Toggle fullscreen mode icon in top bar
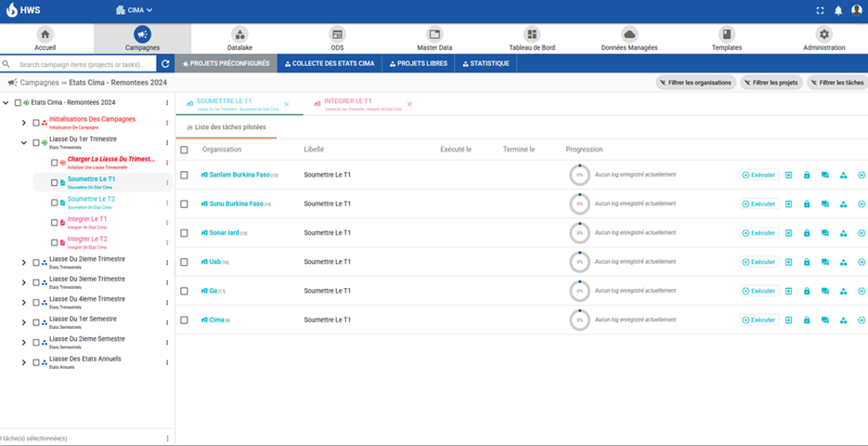The width and height of the screenshot is (868, 446). 819,10
